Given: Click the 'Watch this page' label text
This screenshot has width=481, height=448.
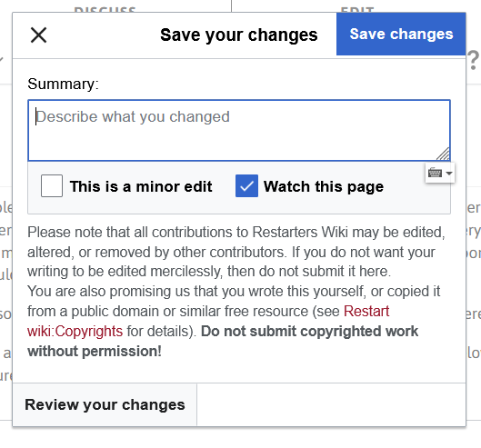Looking at the screenshot, I should [x=324, y=186].
